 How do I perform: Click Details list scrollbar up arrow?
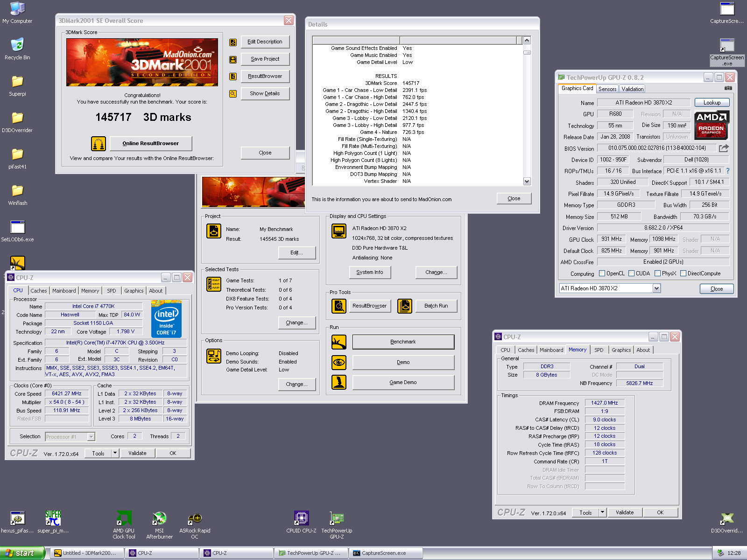[x=527, y=40]
